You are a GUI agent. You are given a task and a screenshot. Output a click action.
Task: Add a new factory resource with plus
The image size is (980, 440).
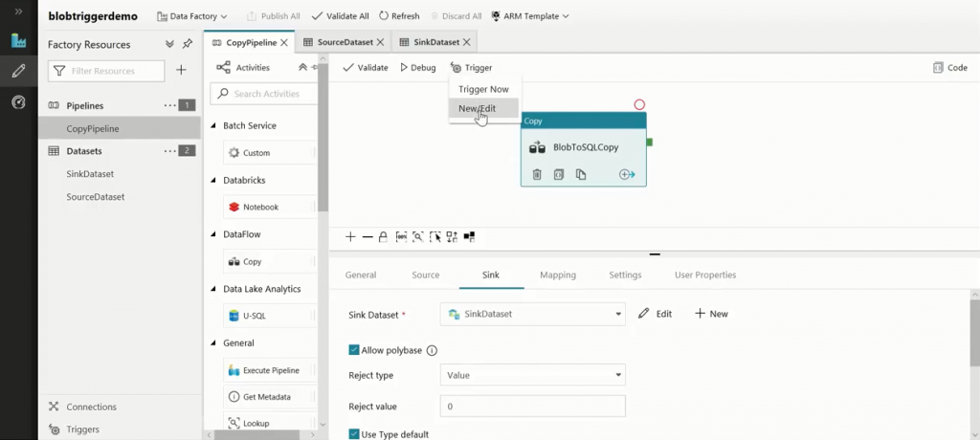[x=181, y=71]
